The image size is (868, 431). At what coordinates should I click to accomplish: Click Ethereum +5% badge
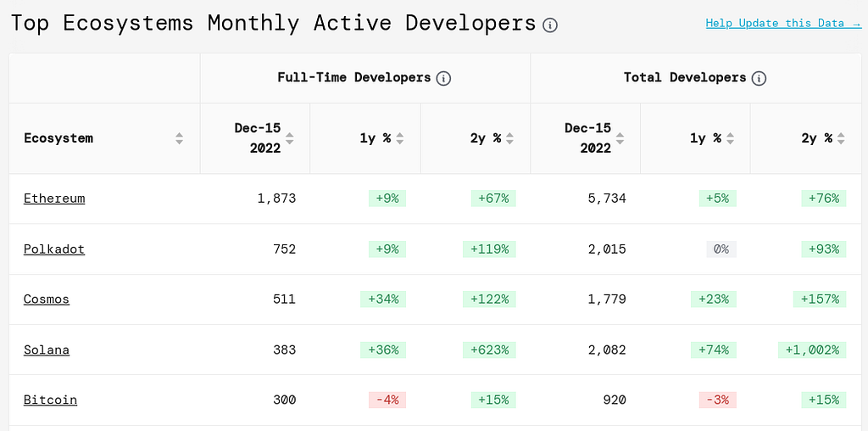click(x=718, y=199)
